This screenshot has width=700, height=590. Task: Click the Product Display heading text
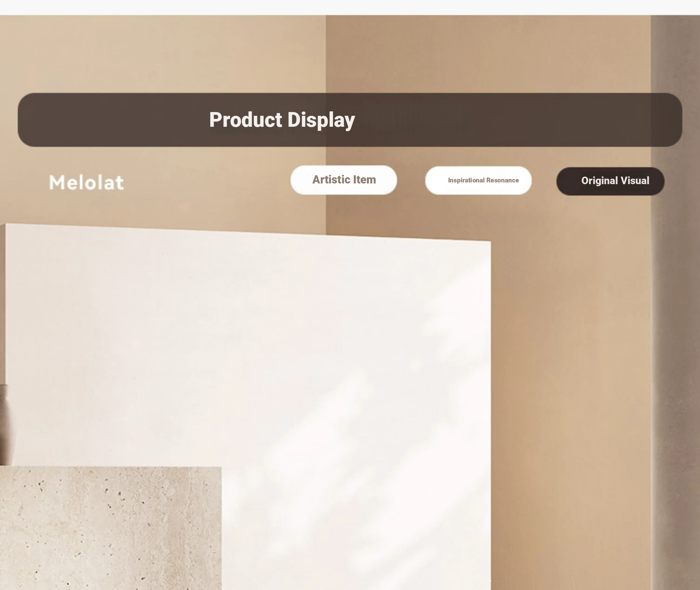click(x=282, y=120)
